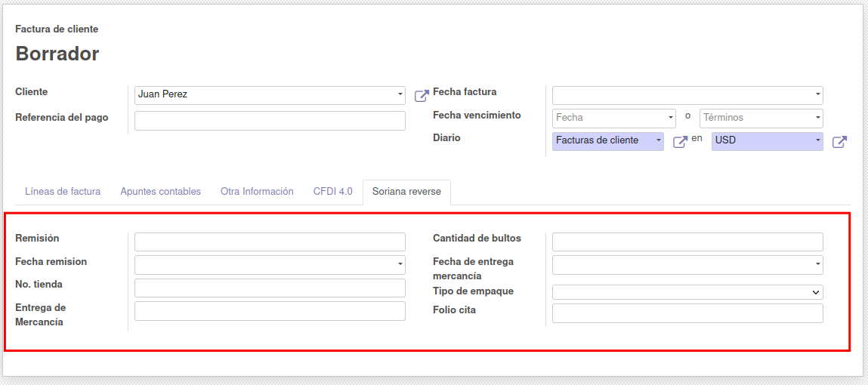Viewport: 868px width, 385px height.
Task: Select the CFDI 4.0 tab
Action: 332,192
